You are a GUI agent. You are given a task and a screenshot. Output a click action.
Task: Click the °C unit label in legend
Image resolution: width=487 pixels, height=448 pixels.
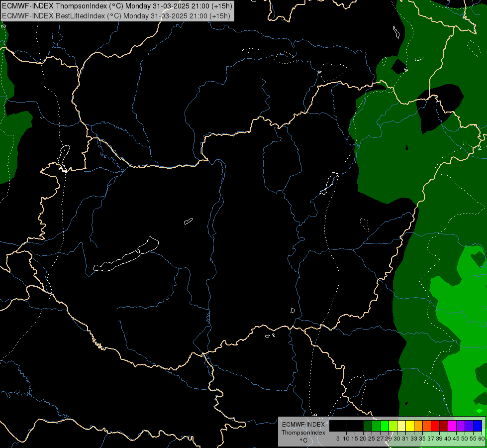tap(303, 441)
